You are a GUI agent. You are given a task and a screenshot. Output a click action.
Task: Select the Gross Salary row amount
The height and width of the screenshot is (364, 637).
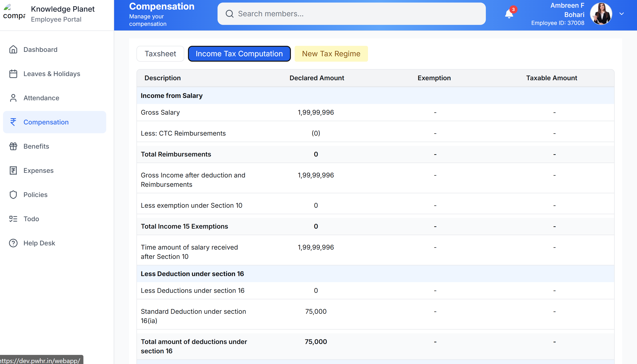[x=316, y=112]
